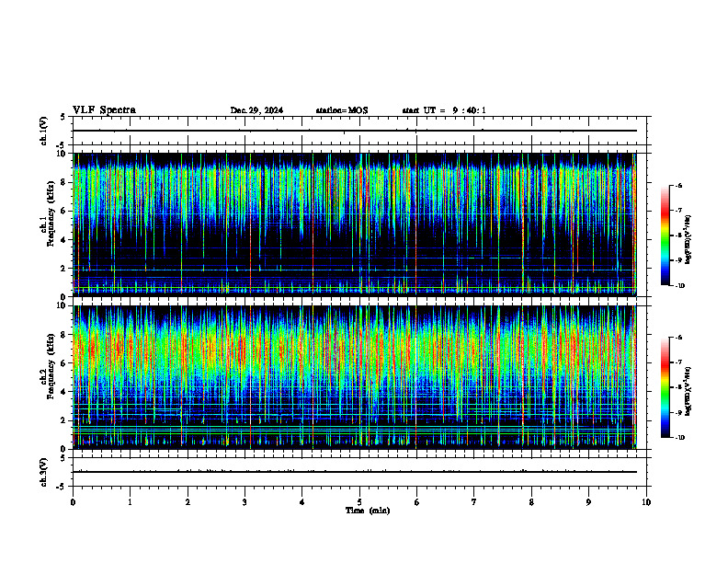
Task: Click the "VLF Spectra" plot title
Action: click(104, 110)
